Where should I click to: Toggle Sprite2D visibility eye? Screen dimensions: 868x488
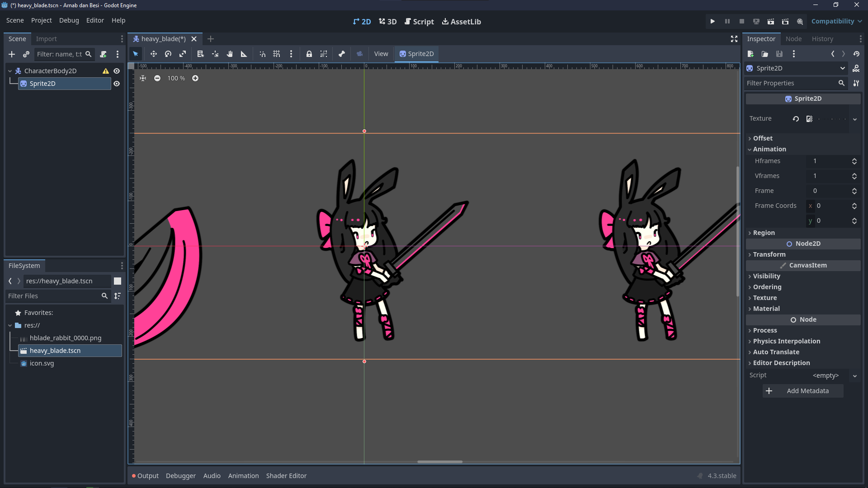[x=117, y=84]
